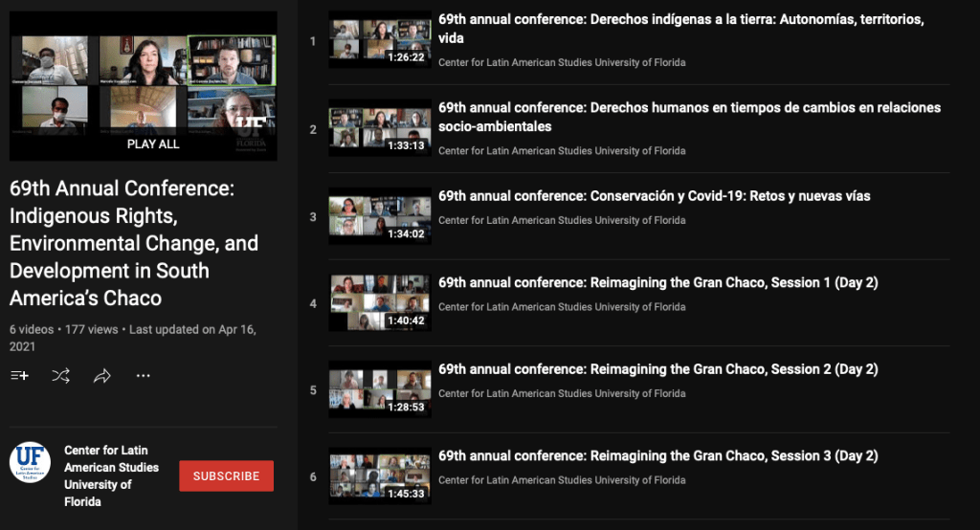Open the Session 1 (Day 2) video thumbnail

coord(379,302)
